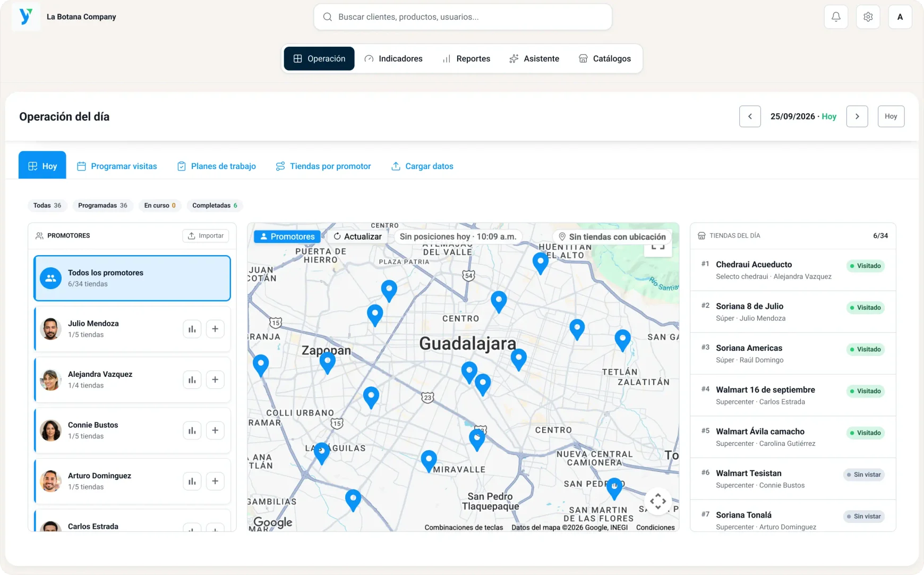Click Sin tiendas con ubicación chip
Image resolution: width=924 pixels, height=575 pixels.
pos(612,236)
